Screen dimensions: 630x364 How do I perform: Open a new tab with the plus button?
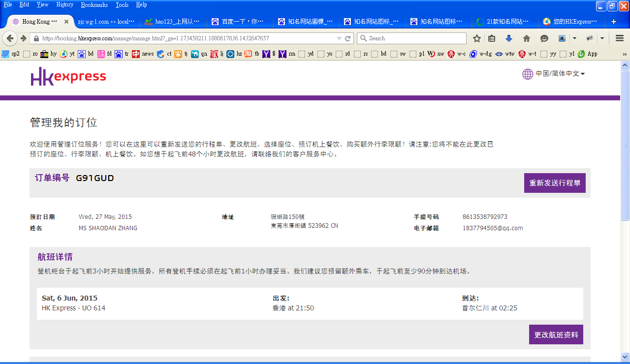tap(614, 22)
